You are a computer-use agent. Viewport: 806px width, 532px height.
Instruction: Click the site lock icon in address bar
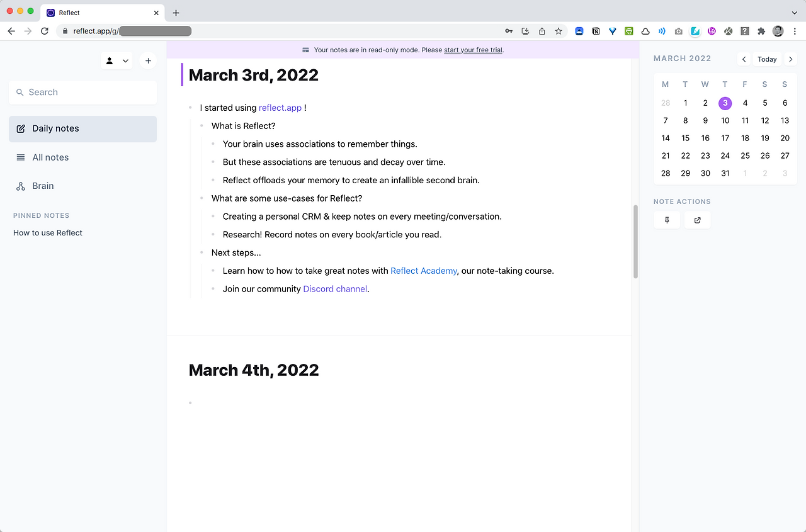(65, 31)
